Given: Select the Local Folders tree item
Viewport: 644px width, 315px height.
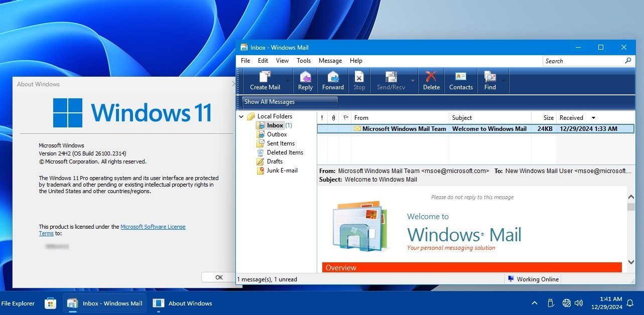Looking at the screenshot, I should click(x=275, y=116).
